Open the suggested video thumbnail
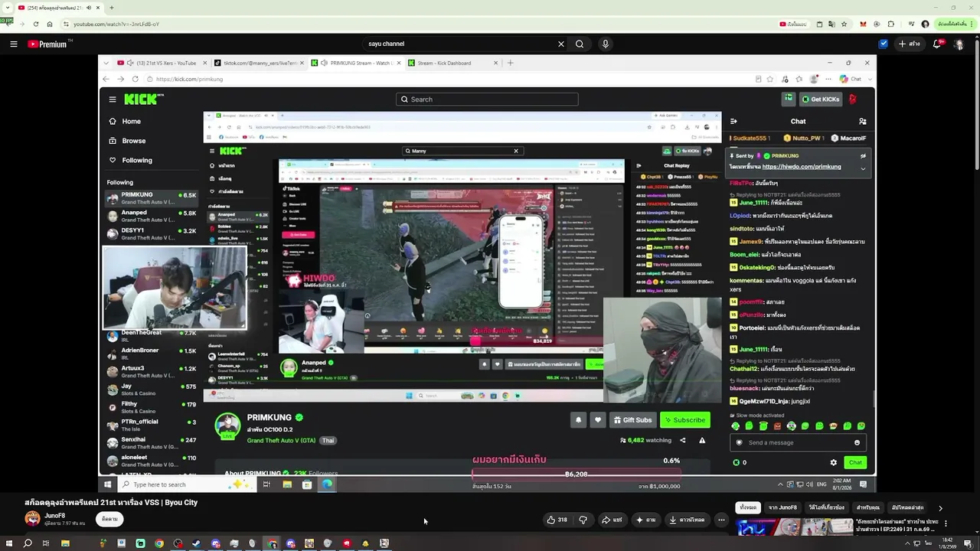980x551 pixels. [x=794, y=527]
